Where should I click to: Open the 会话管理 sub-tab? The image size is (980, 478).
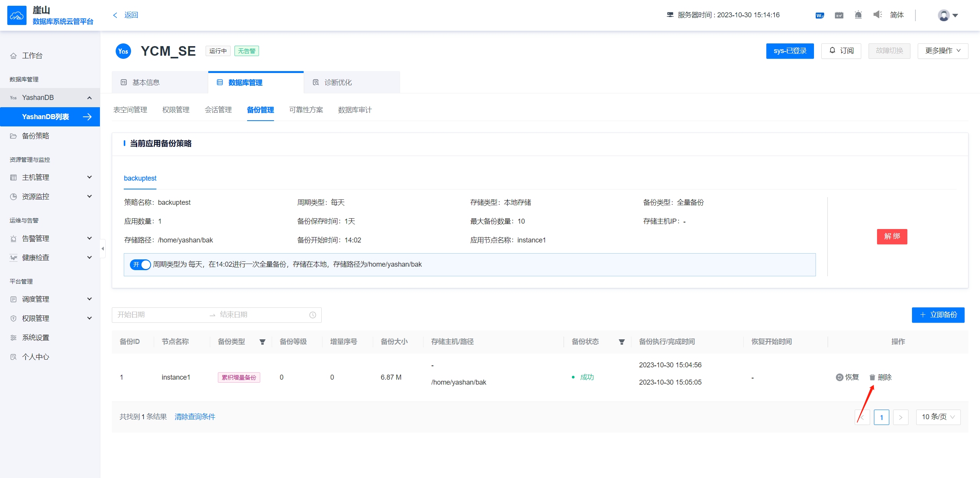pyautogui.click(x=218, y=110)
